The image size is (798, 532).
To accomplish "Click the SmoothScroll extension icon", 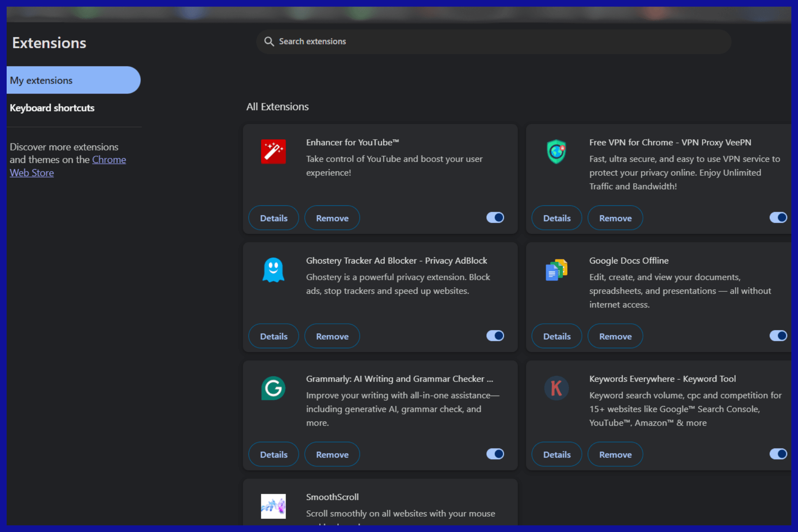I will pos(273,506).
